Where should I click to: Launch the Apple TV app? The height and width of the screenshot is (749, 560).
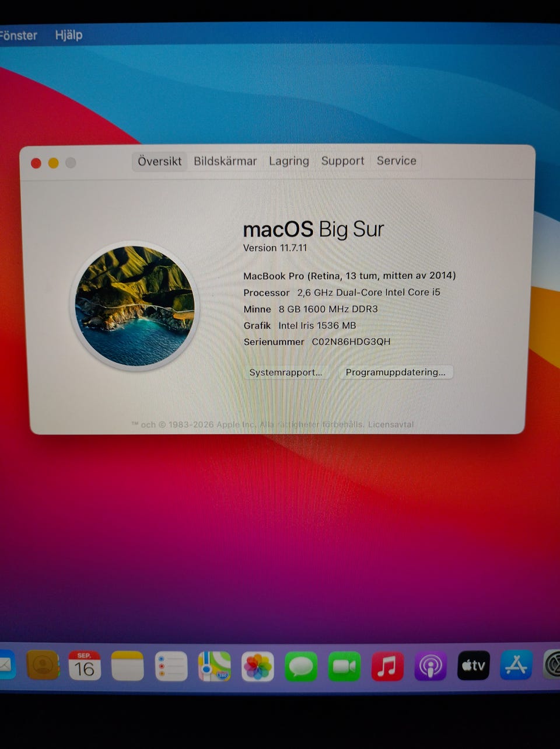coord(474,666)
